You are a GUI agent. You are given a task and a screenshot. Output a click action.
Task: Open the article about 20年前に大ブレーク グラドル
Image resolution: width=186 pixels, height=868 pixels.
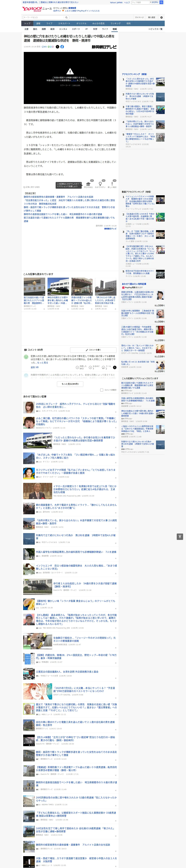coord(76,405)
